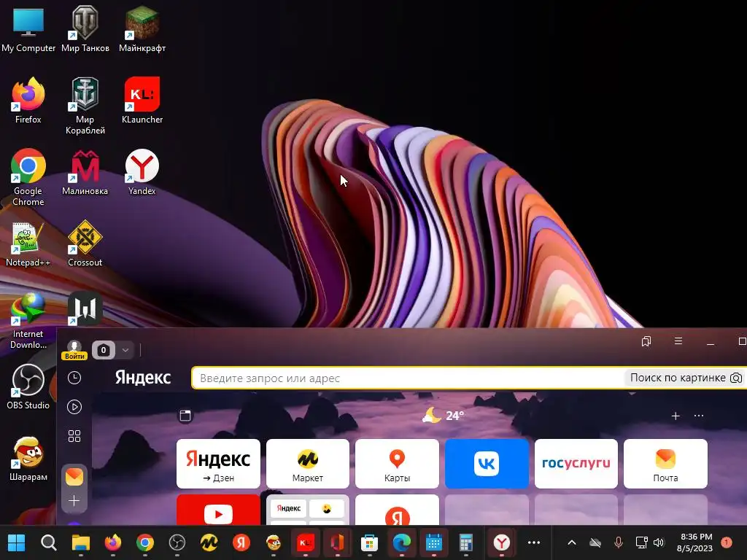Show taskbar overflow apps three-dots
Viewport: 747px width, 560px height.
point(534,542)
